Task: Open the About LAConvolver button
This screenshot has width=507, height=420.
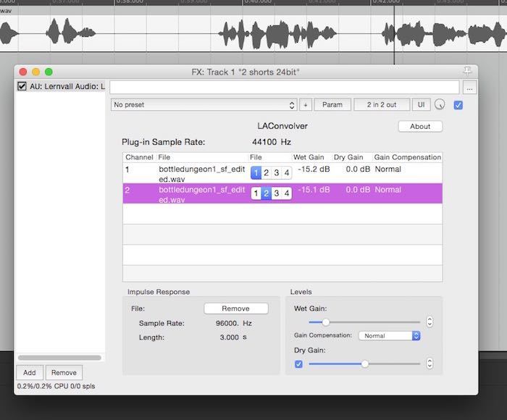Action: (420, 126)
